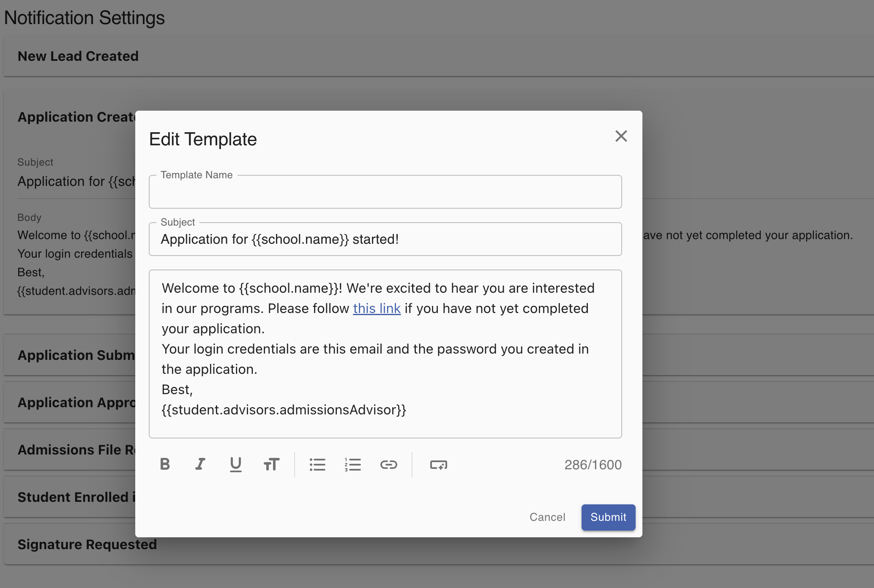Click '{{student.advisors.admissionsAdvisor}}' in the editor
Screen dimensions: 874x588
pyautogui.click(x=284, y=410)
